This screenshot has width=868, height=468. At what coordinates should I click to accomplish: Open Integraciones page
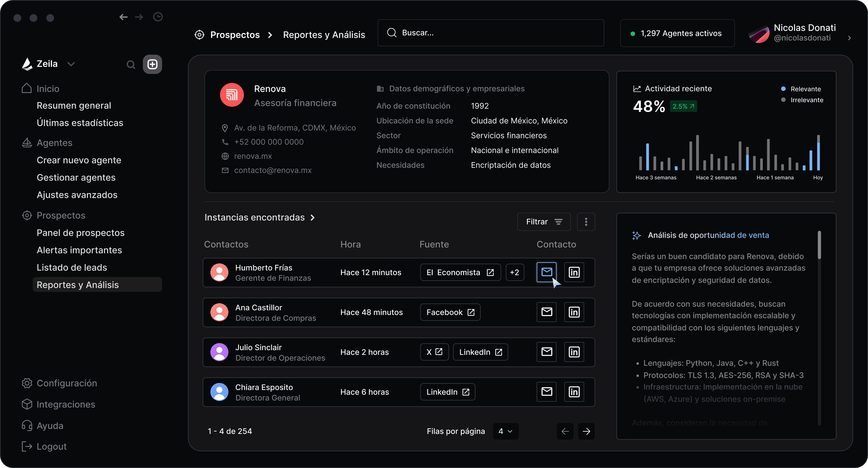pyautogui.click(x=58, y=404)
